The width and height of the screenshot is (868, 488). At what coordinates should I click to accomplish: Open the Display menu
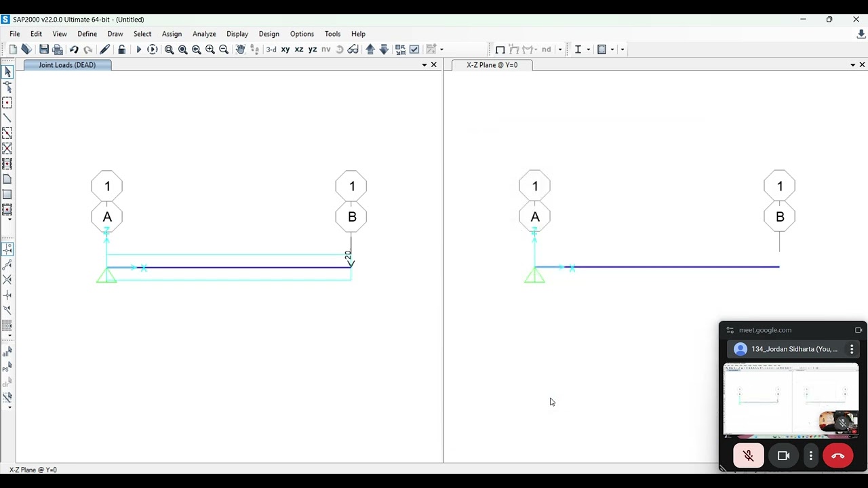237,34
